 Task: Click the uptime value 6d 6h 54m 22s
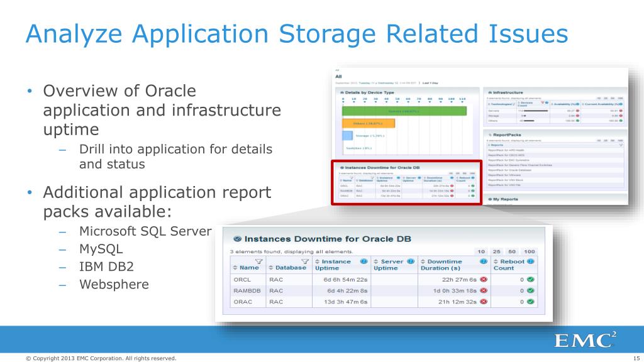345,280
